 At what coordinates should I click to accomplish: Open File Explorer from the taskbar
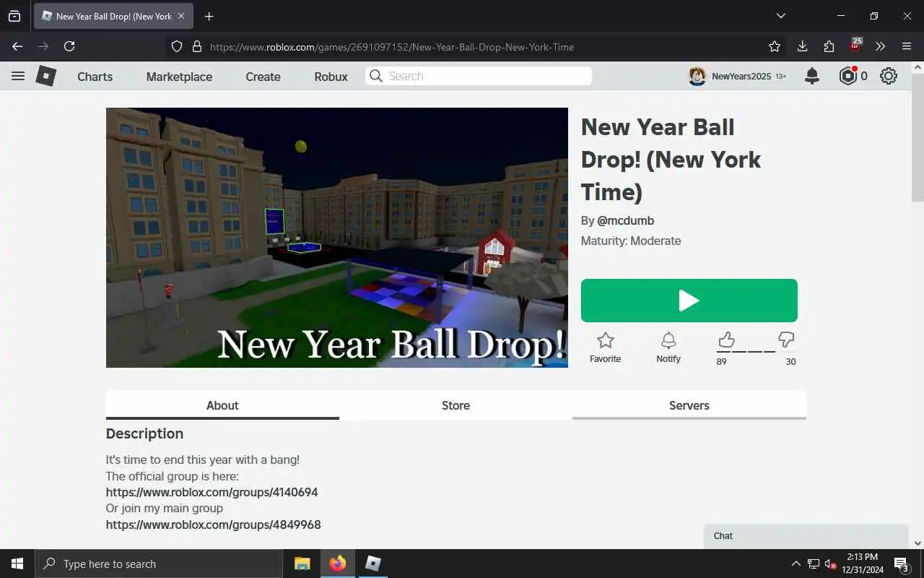[x=302, y=564]
